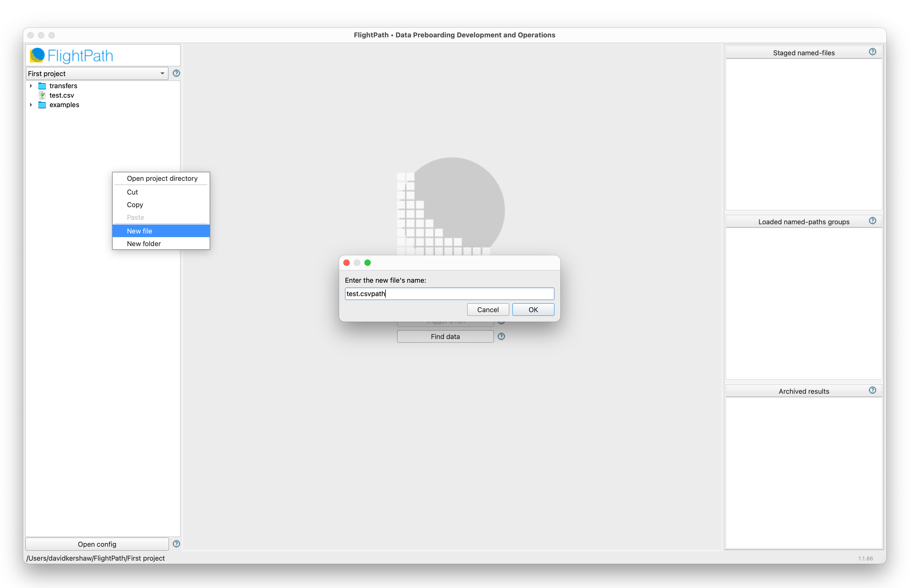Select Open project directory menu entry
Viewport: 910px width, 588px height.
click(x=162, y=178)
